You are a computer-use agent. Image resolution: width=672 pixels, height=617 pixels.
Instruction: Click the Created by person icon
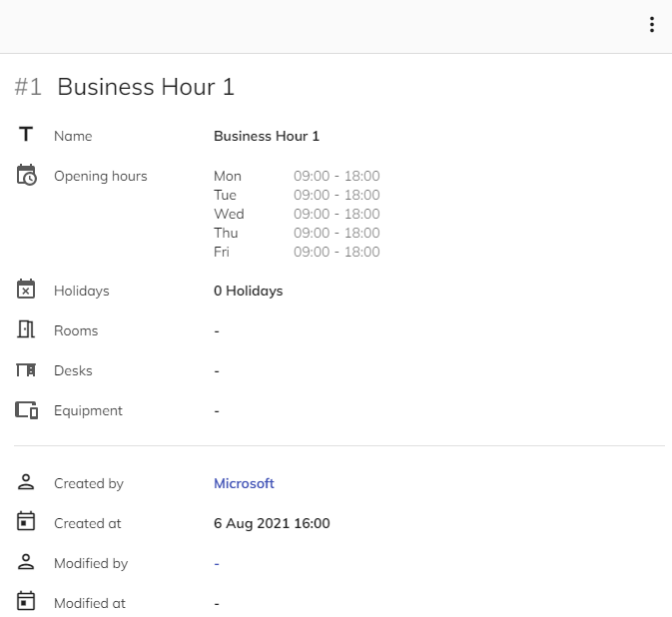pyautogui.click(x=27, y=483)
